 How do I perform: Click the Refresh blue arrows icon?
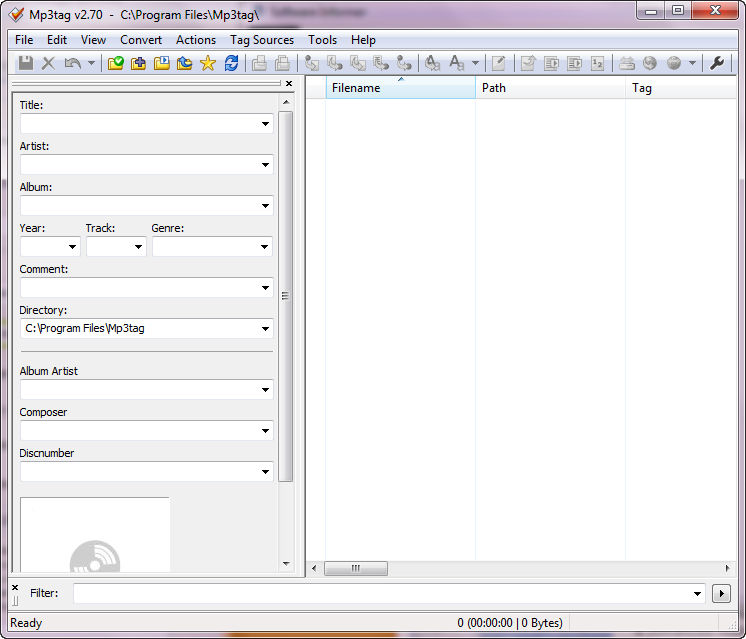click(232, 63)
